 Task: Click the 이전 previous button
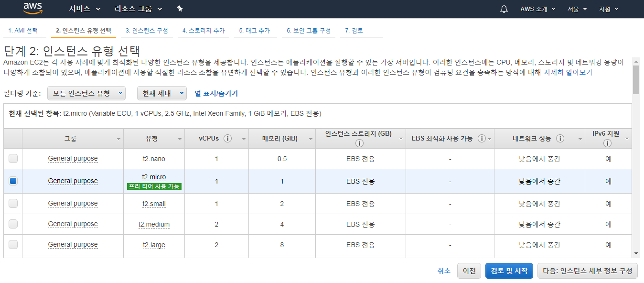coord(469,271)
